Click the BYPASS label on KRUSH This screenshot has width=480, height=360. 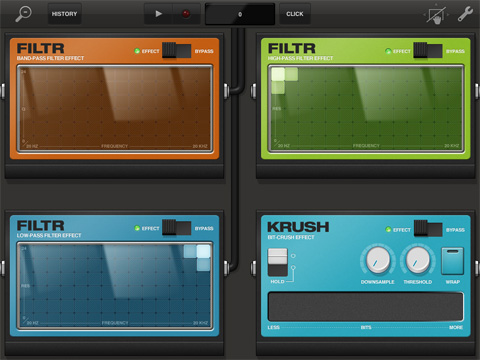point(455,230)
